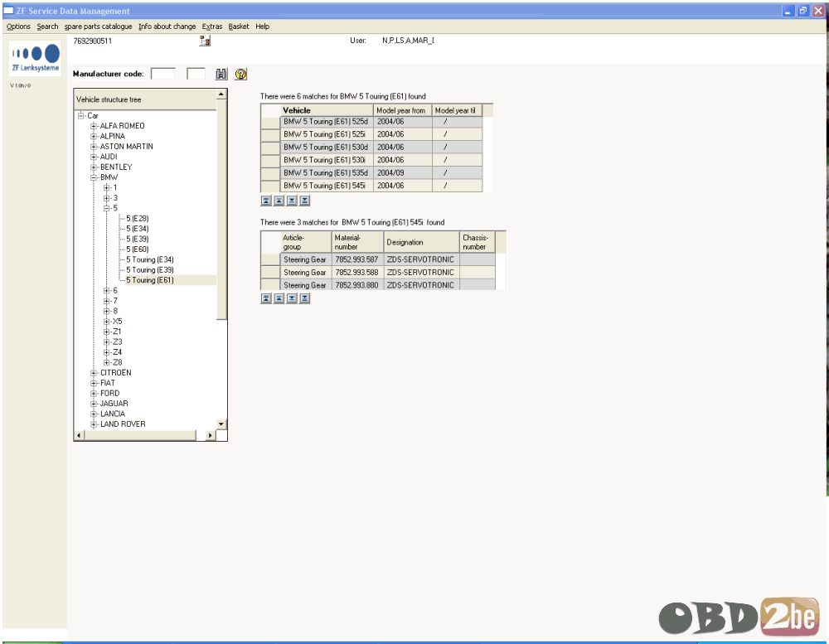This screenshot has width=829, height=644.
Task: Expand the CITROEN node
Action: coord(94,373)
